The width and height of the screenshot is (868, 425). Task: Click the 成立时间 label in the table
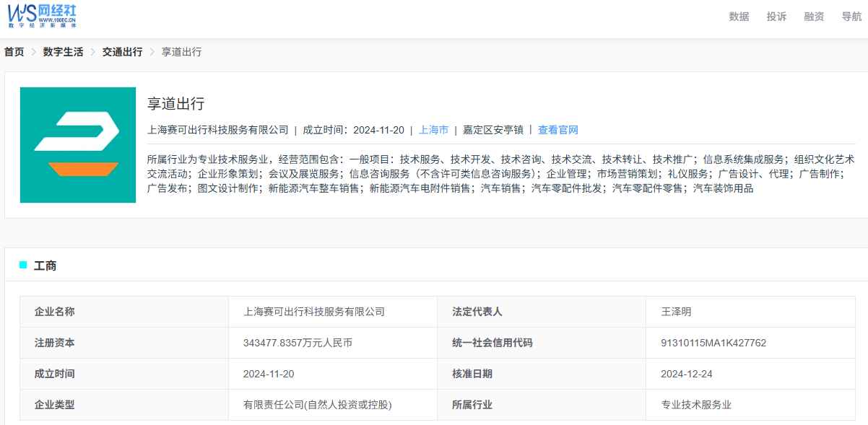[x=124, y=374]
